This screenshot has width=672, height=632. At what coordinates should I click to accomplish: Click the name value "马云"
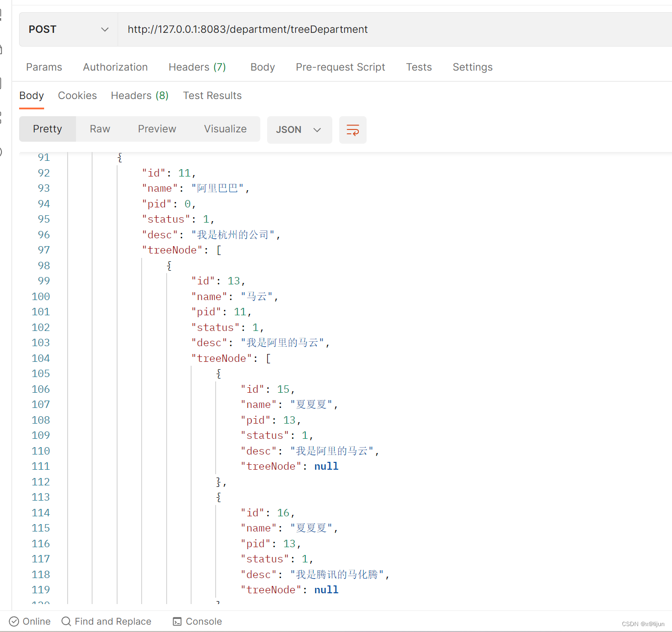click(257, 297)
